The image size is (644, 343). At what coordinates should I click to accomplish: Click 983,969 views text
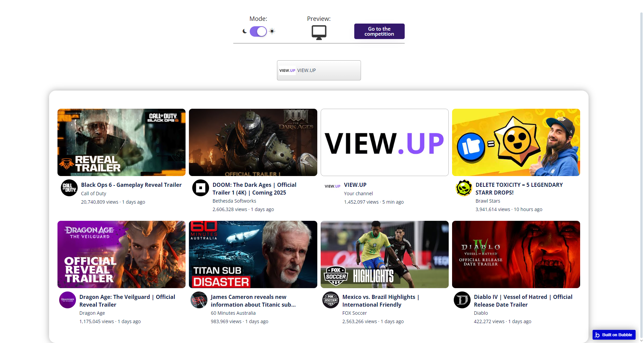(x=226, y=321)
